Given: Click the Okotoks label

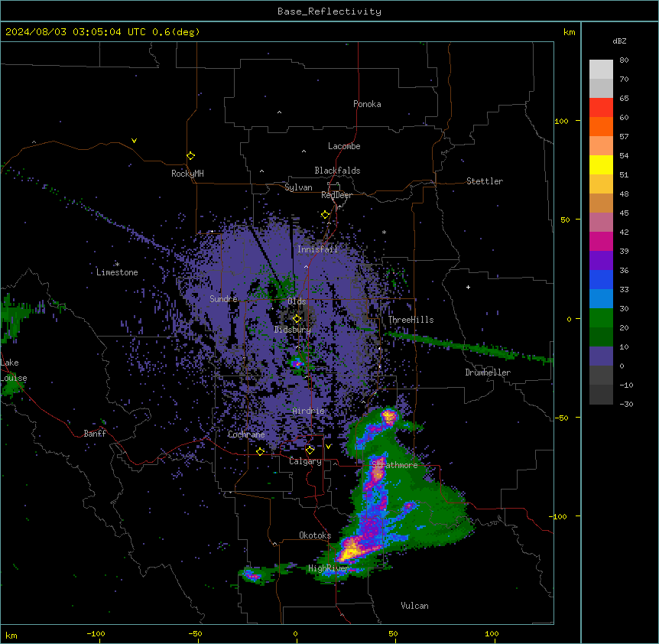Looking at the screenshot, I should pyautogui.click(x=315, y=535).
